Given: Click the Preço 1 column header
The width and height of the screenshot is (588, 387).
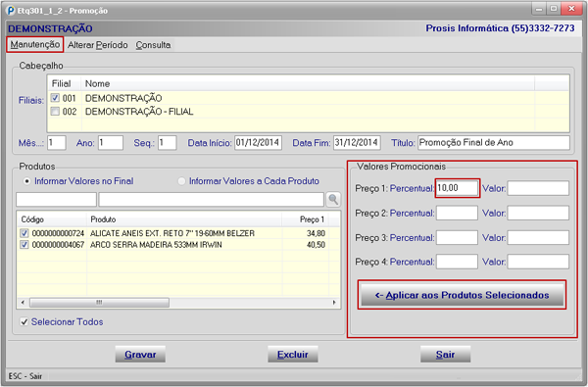Looking at the screenshot, I should tap(305, 219).
